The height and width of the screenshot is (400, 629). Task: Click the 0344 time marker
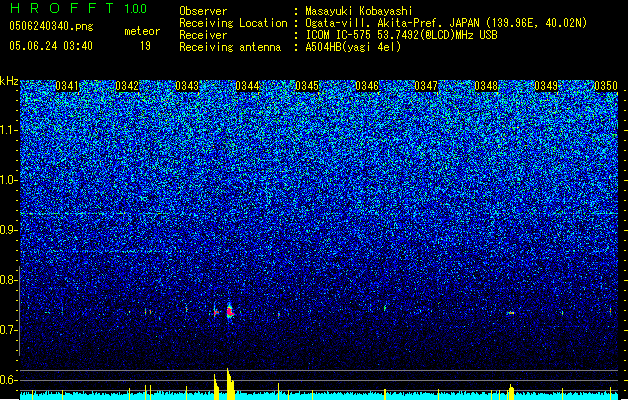click(248, 86)
